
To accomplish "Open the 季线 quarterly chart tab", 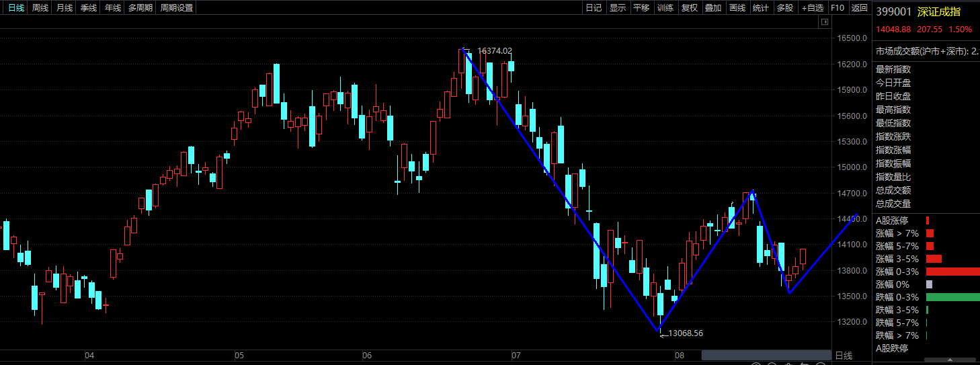I will (89, 8).
